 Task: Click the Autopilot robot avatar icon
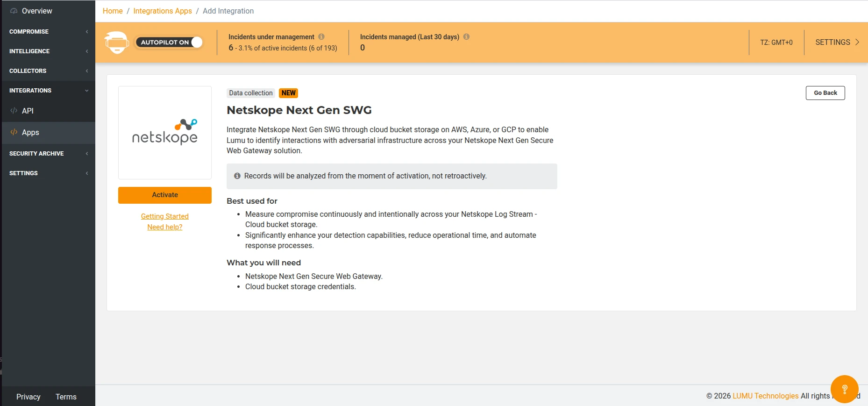(116, 43)
